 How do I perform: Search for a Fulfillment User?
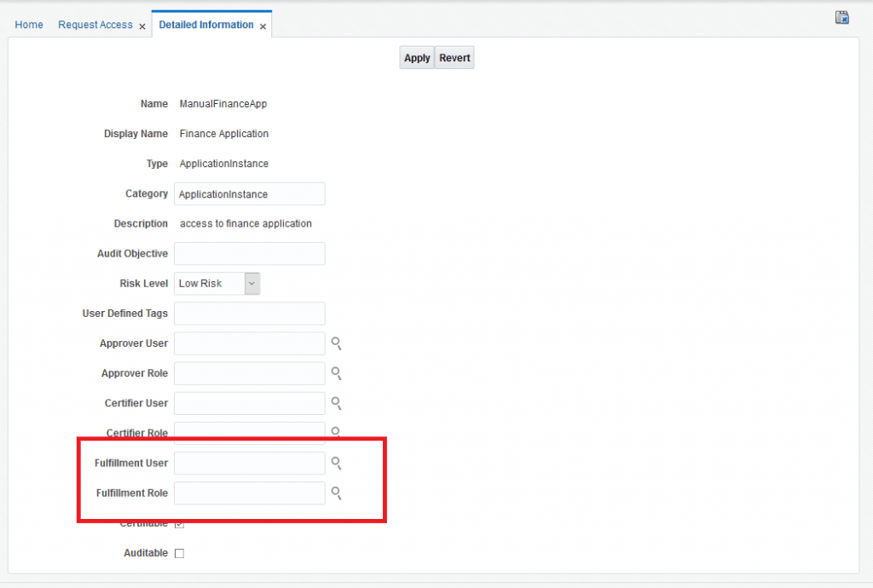point(337,463)
